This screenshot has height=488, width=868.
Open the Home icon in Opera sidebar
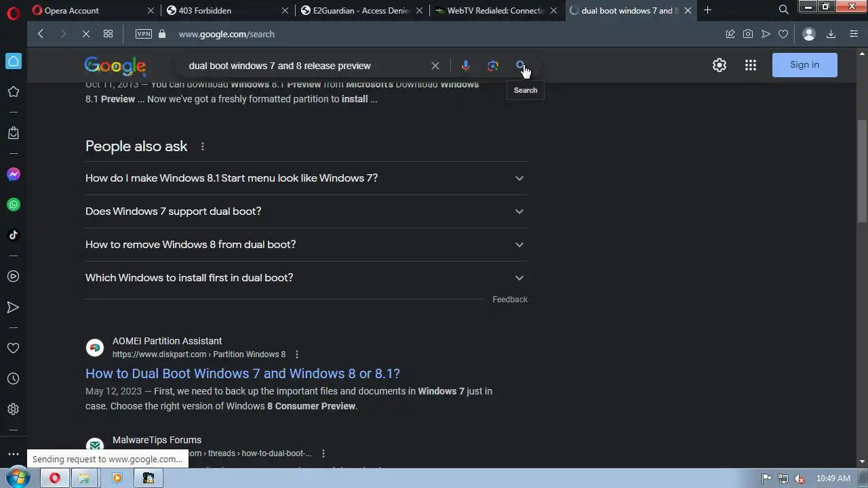[x=14, y=61]
